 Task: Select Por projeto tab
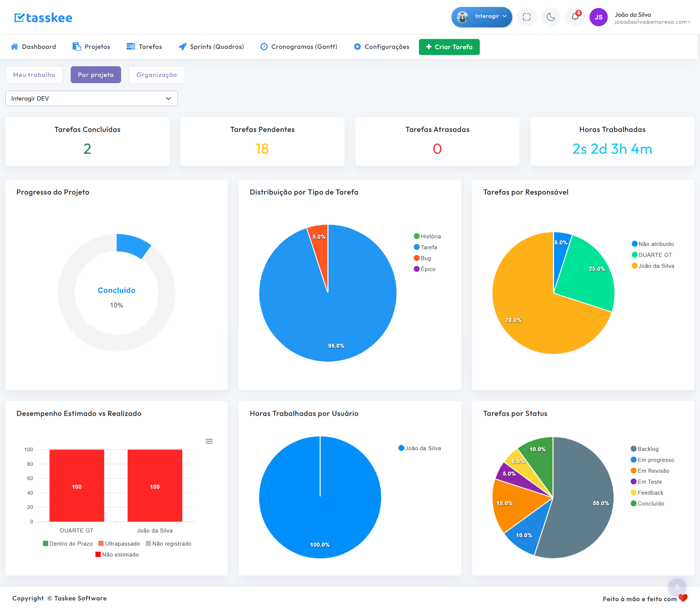(96, 75)
